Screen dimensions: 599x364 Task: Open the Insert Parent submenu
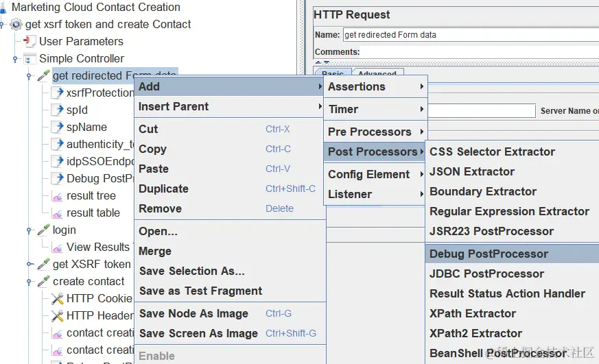229,106
